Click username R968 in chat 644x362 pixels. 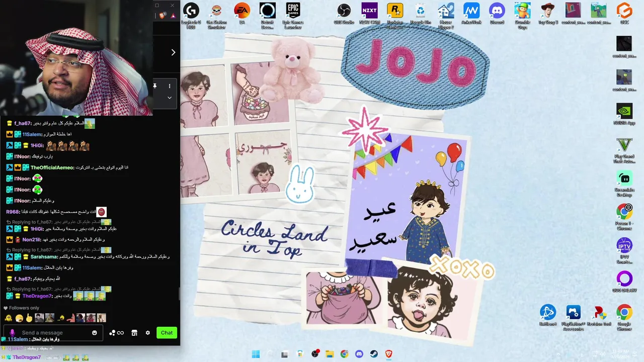(12, 212)
